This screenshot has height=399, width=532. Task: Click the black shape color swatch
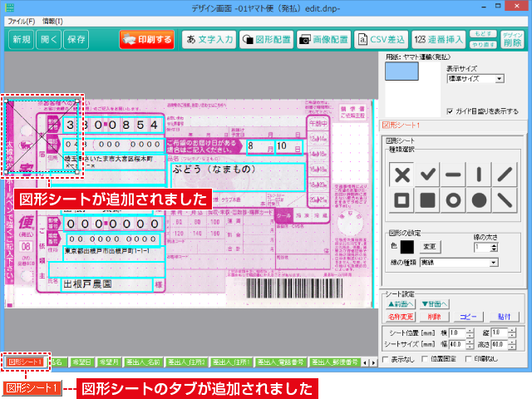click(x=406, y=247)
